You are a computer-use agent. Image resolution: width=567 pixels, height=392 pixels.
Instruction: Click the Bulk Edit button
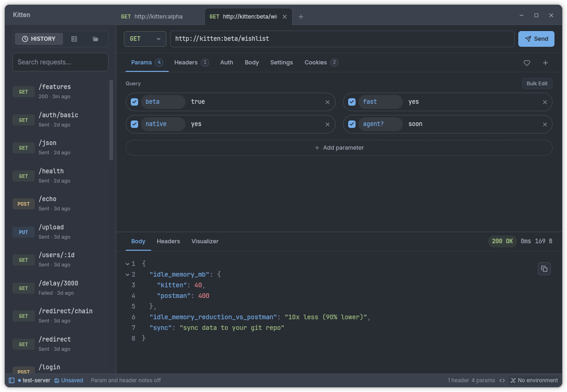(537, 83)
